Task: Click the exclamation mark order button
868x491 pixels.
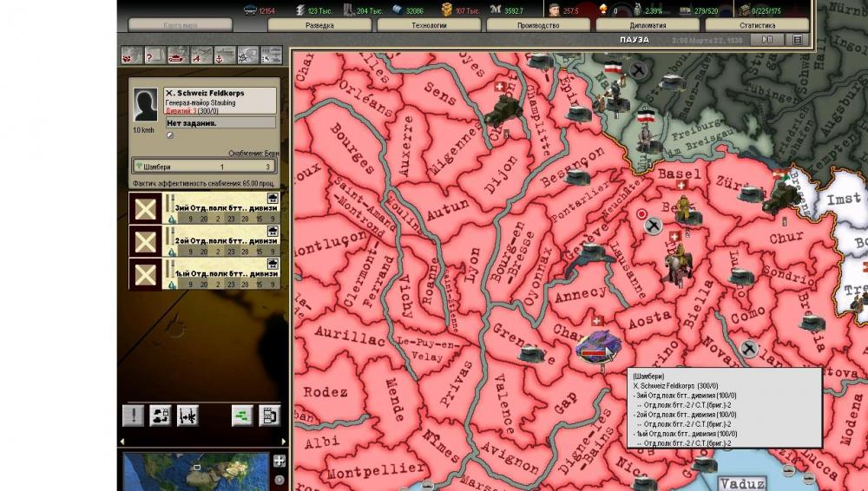Action: [x=133, y=415]
